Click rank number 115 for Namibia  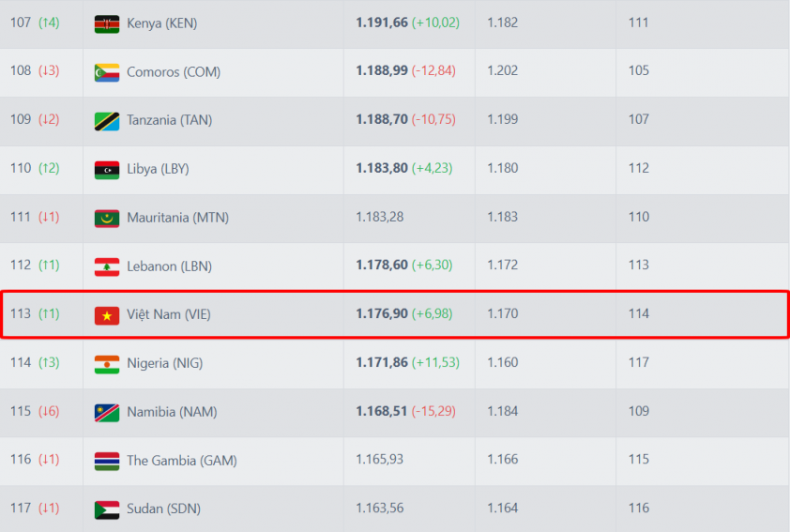(x=21, y=412)
